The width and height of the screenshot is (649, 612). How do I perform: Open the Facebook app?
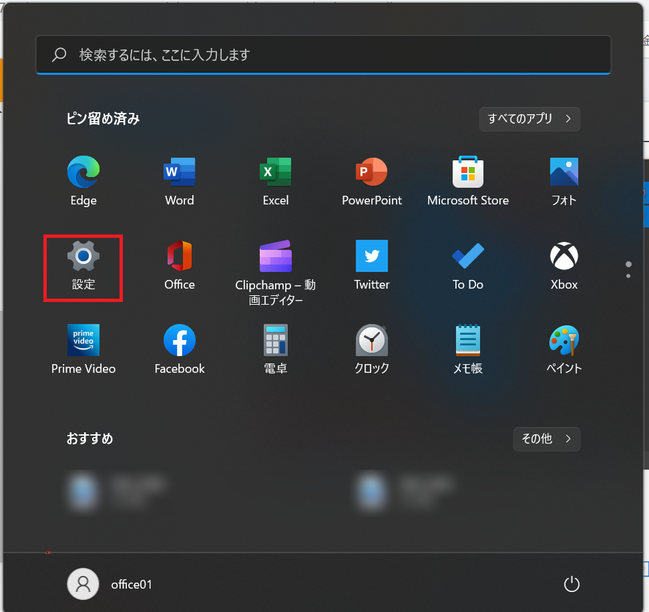click(179, 350)
